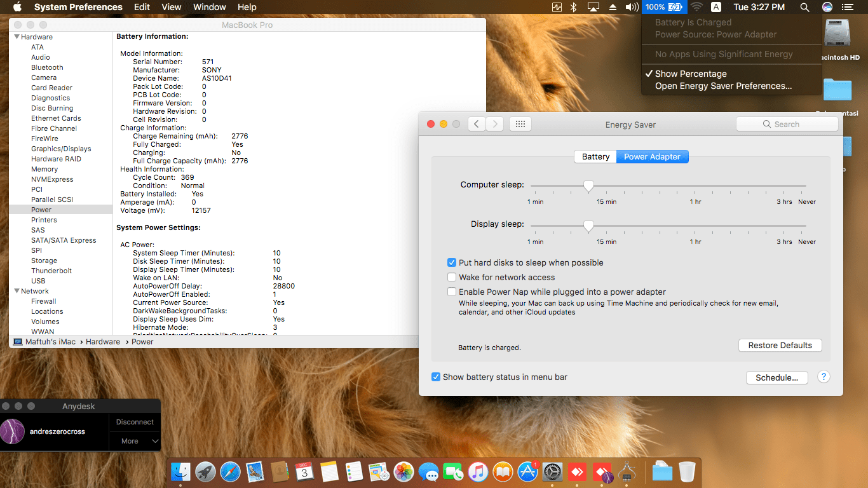This screenshot has width=868, height=488.
Task: Open Safari from the Dock
Action: pos(231,471)
